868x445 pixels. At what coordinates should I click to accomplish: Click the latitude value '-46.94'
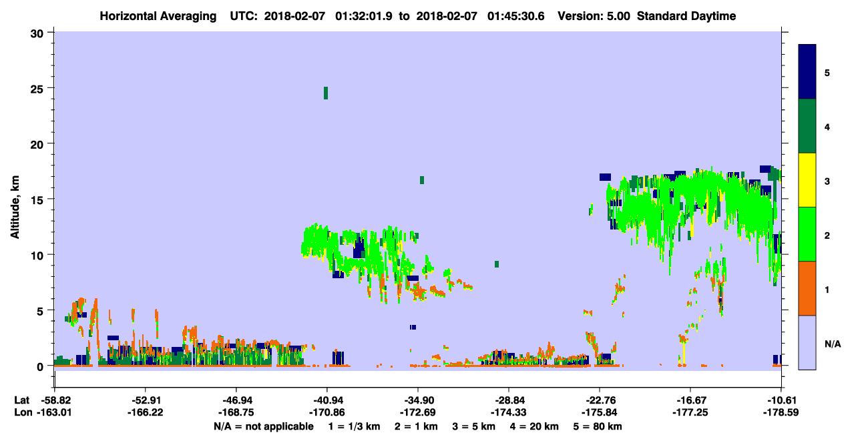click(236, 400)
